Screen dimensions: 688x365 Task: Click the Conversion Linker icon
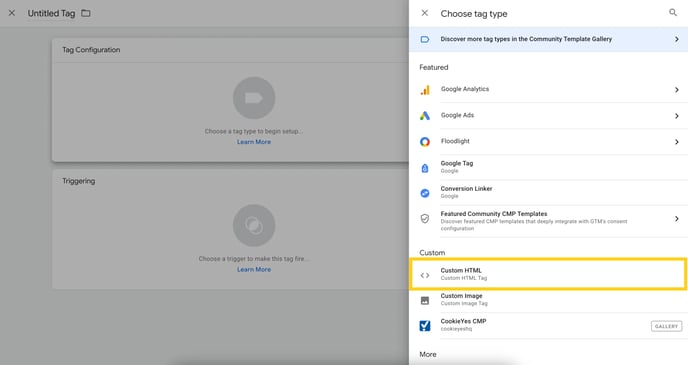tap(425, 193)
